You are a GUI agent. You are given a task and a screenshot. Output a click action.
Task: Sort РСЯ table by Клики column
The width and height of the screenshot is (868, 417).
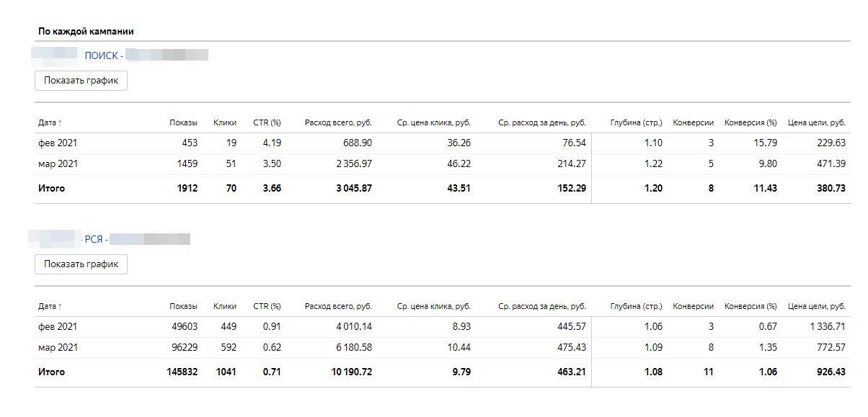pyautogui.click(x=224, y=306)
